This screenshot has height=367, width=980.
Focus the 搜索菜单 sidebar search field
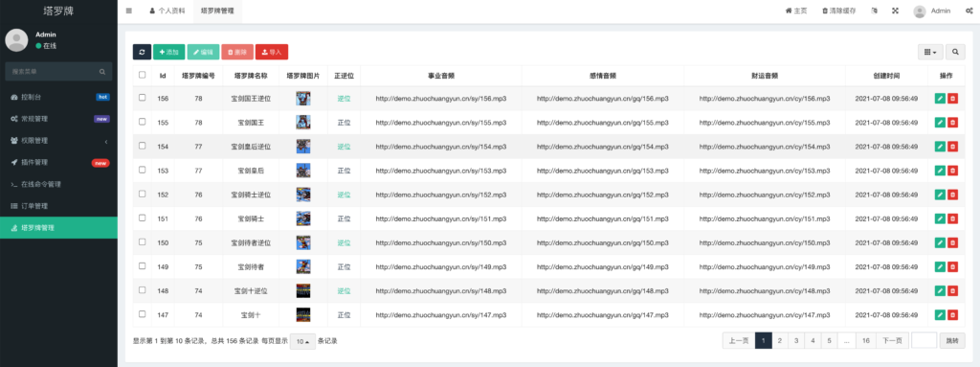coord(58,72)
